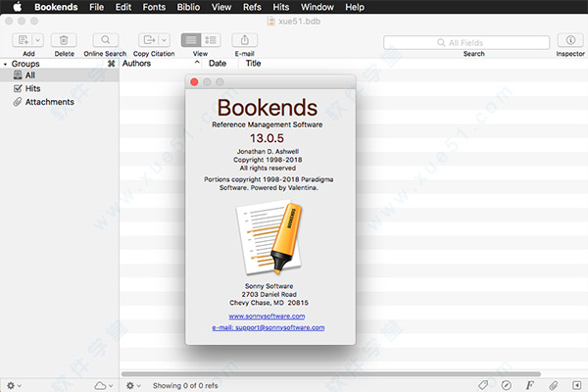Collapse the Groups disclosure triangle
This screenshot has width=588, height=392.
(x=5, y=64)
